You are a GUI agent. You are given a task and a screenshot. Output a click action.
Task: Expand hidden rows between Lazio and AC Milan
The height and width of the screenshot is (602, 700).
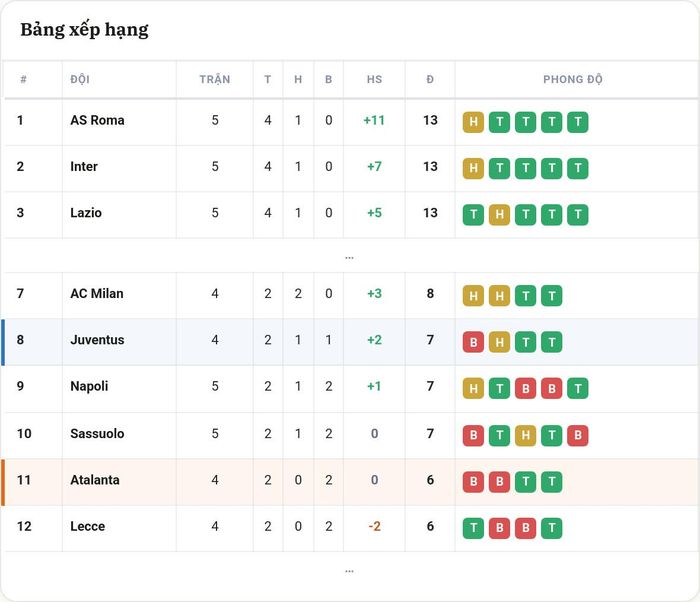[x=350, y=257]
